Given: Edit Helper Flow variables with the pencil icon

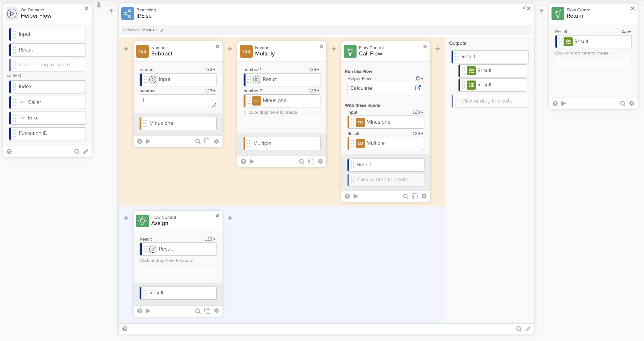Looking at the screenshot, I should (86, 151).
